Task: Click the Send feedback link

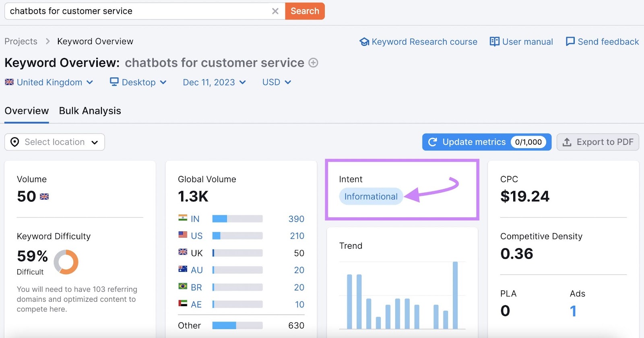Action: [x=608, y=42]
